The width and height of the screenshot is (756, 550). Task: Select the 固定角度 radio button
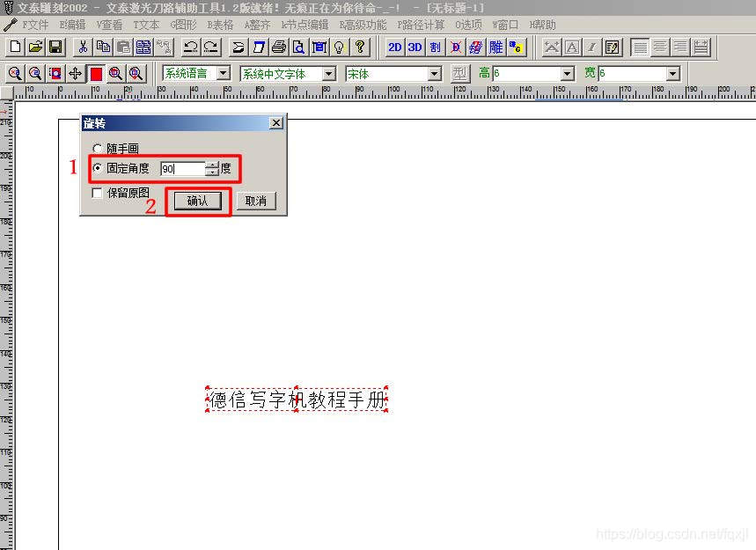[x=98, y=168]
